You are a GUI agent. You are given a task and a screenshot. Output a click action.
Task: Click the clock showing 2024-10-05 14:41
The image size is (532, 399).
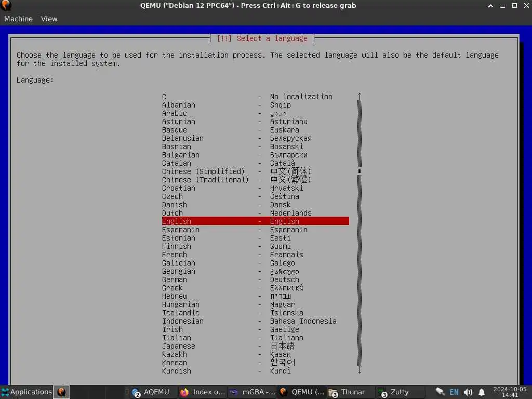(510, 392)
